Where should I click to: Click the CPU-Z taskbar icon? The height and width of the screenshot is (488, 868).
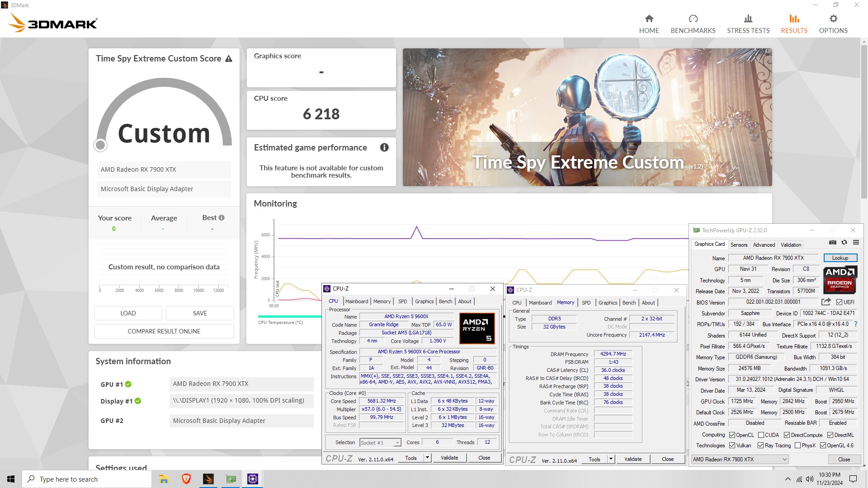[x=253, y=479]
